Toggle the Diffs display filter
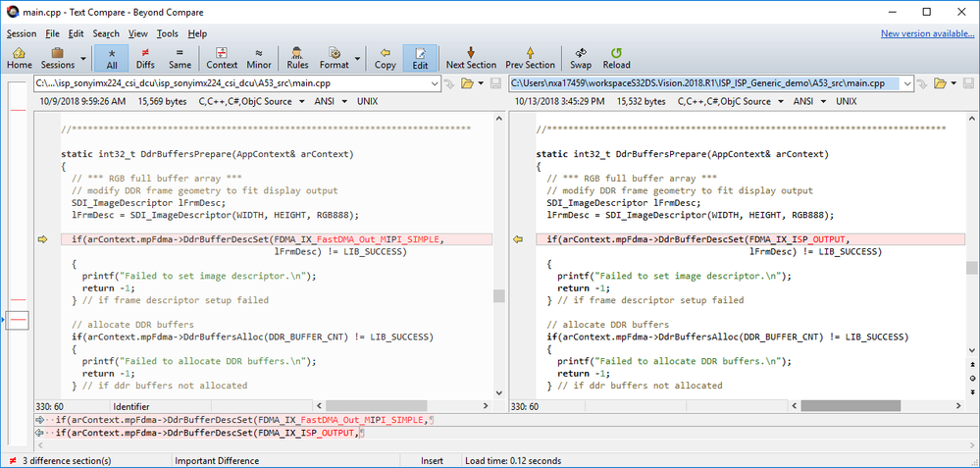The width and height of the screenshot is (980, 468). tap(145, 58)
